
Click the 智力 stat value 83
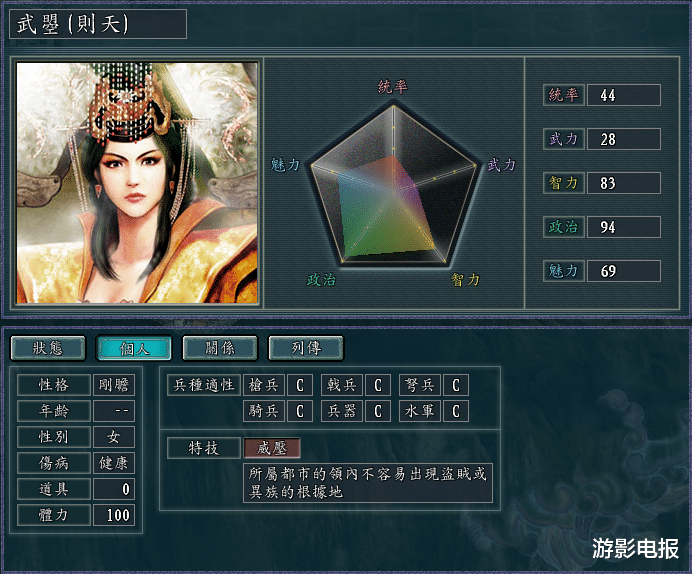tap(624, 183)
